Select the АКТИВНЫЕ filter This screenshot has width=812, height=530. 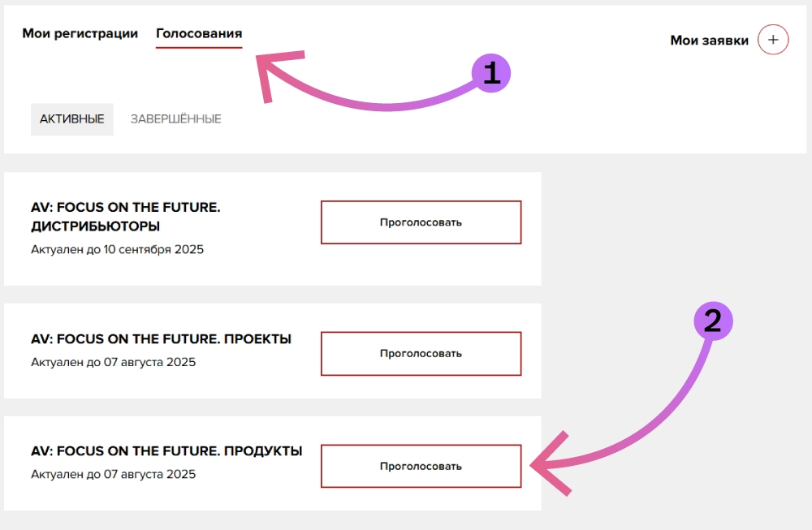[x=72, y=119]
